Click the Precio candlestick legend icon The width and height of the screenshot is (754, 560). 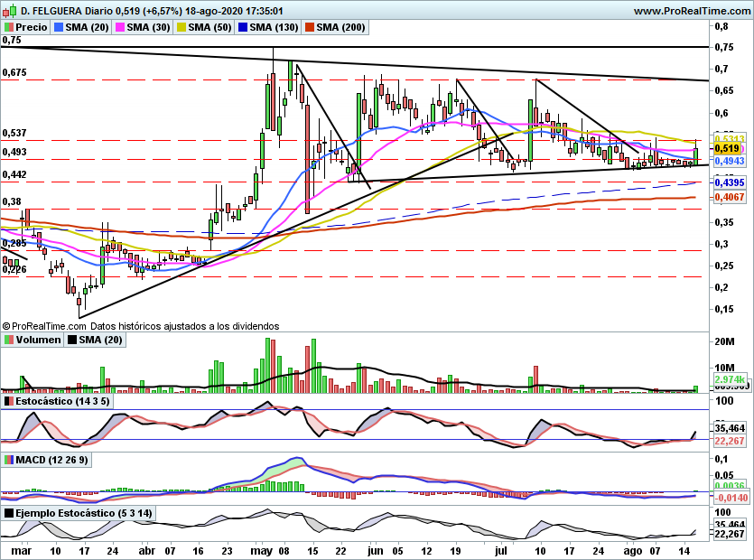(x=8, y=27)
